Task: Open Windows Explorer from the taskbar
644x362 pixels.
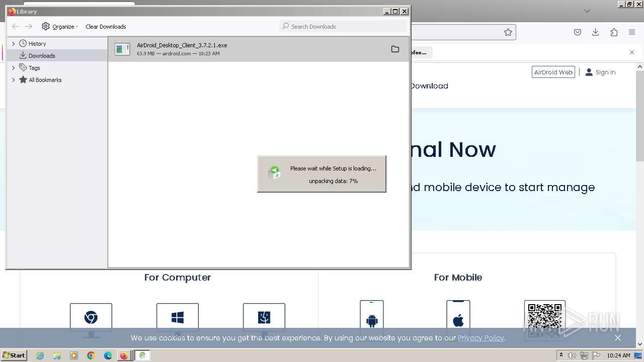Action: [57, 355]
